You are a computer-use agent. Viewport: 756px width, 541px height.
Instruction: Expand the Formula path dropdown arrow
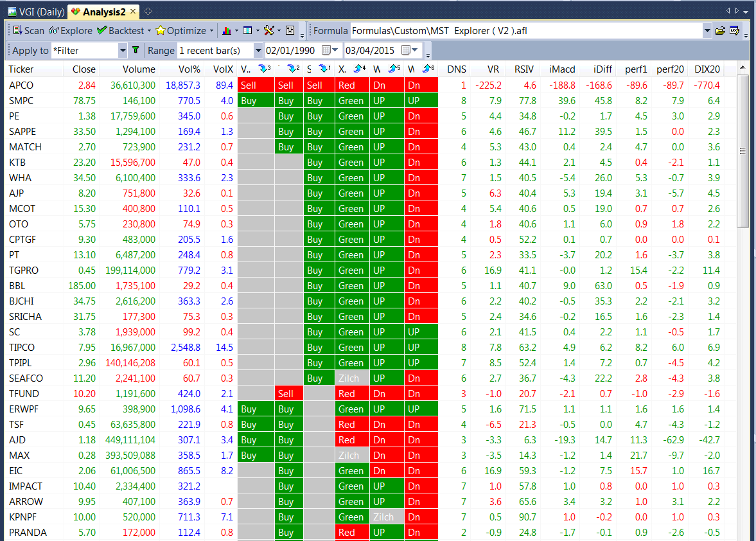tap(707, 30)
